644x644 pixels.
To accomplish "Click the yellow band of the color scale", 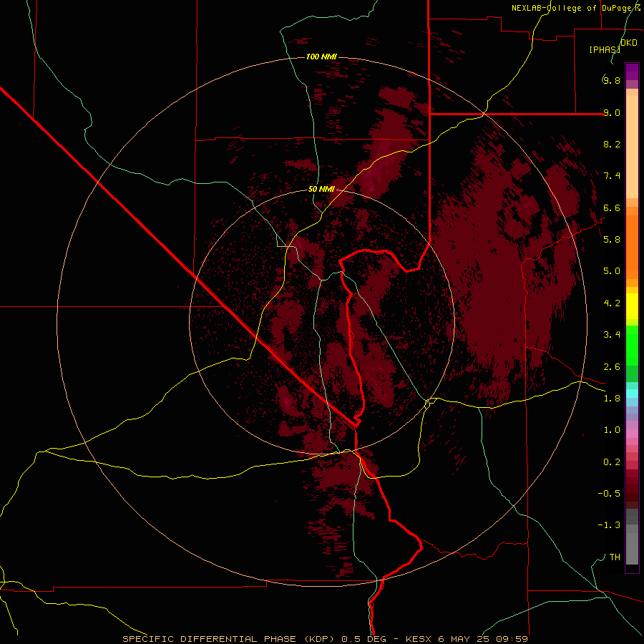I will 632,306.
